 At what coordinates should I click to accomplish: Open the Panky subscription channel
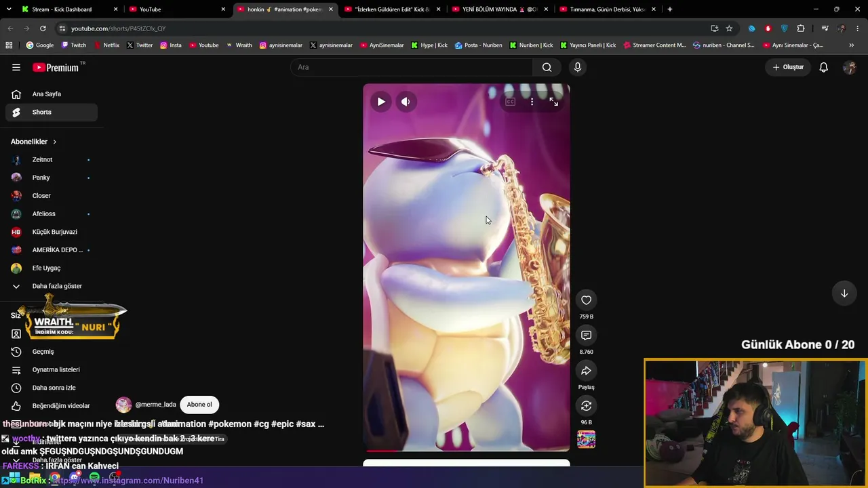tap(52, 178)
